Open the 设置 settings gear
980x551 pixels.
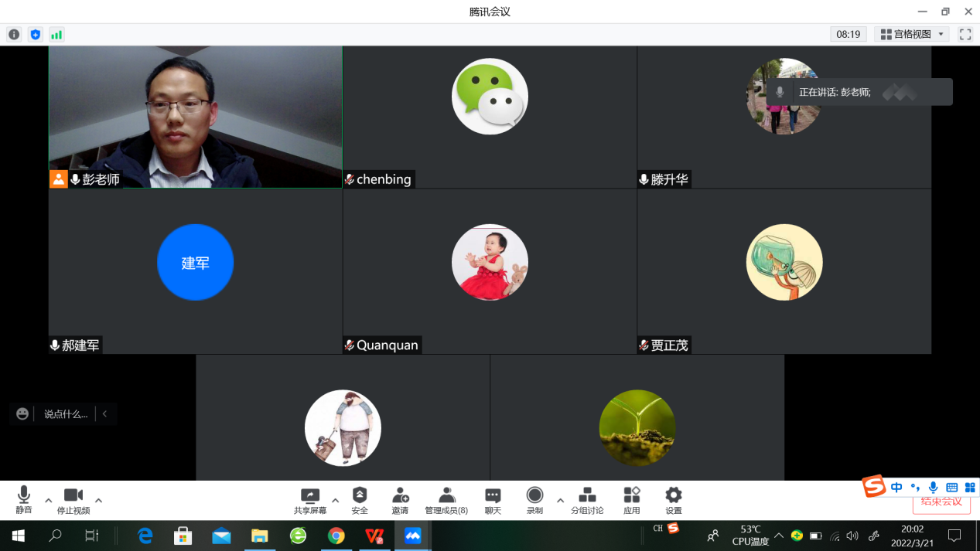pos(674,501)
